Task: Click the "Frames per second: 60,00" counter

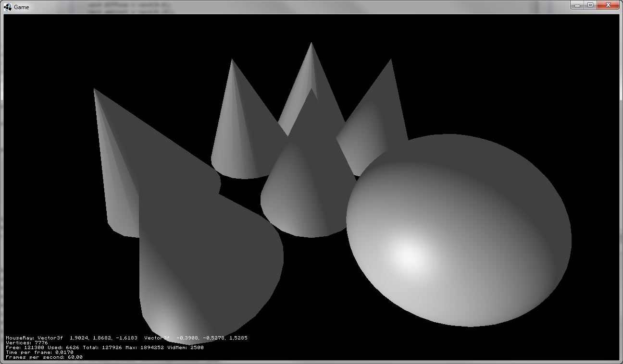Action: click(44, 357)
